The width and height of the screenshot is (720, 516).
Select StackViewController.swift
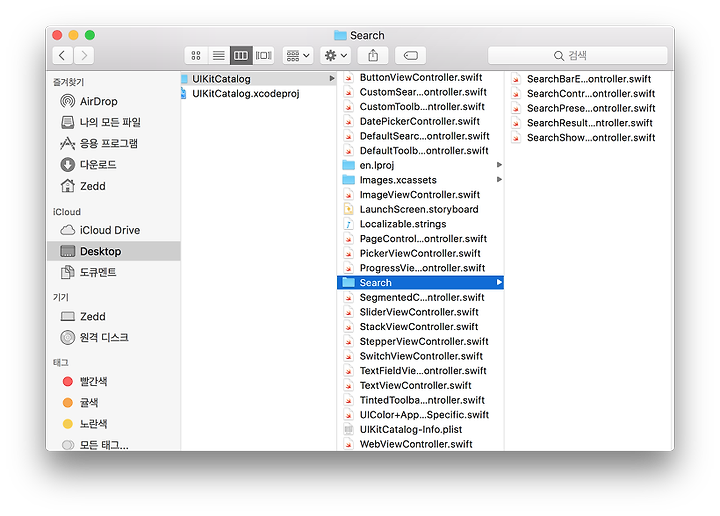click(420, 327)
